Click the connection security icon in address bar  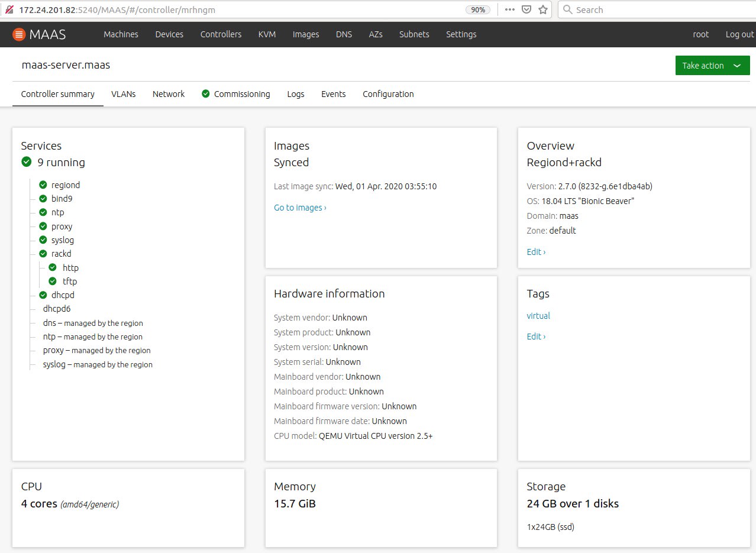point(9,9)
